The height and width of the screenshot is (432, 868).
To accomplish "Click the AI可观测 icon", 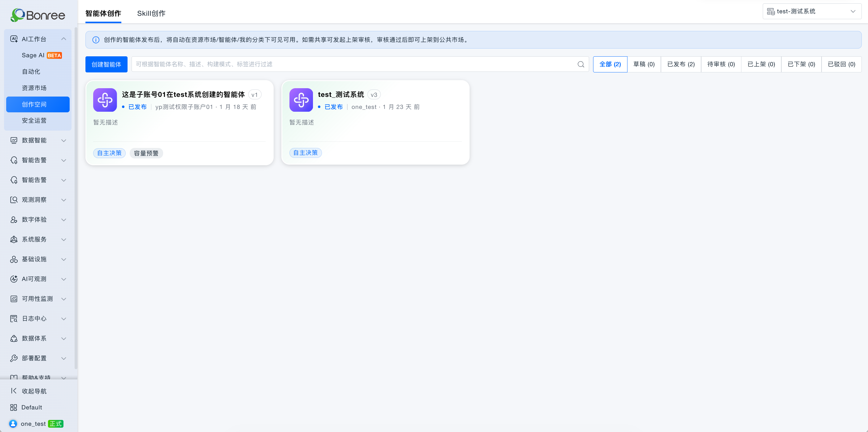I will tap(14, 279).
